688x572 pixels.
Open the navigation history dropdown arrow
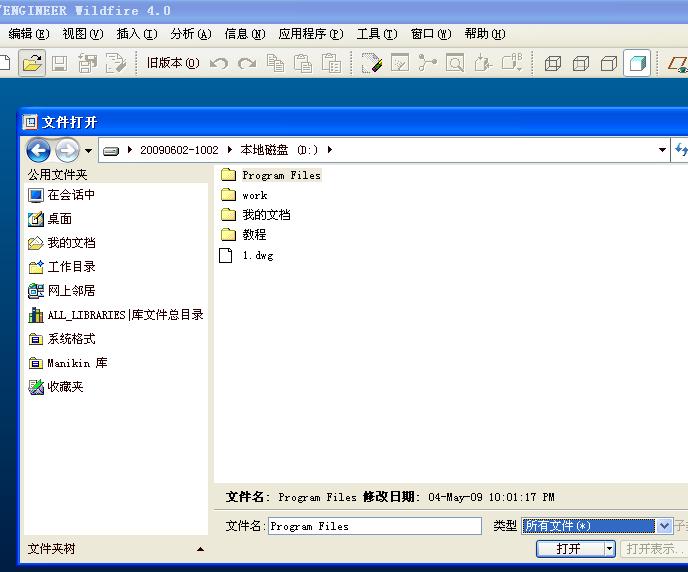tap(89, 151)
